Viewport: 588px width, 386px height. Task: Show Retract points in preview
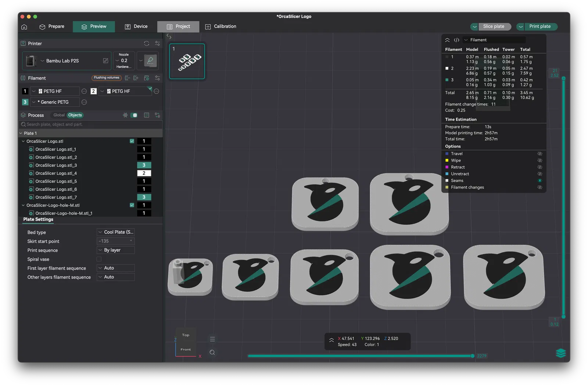coord(540,167)
